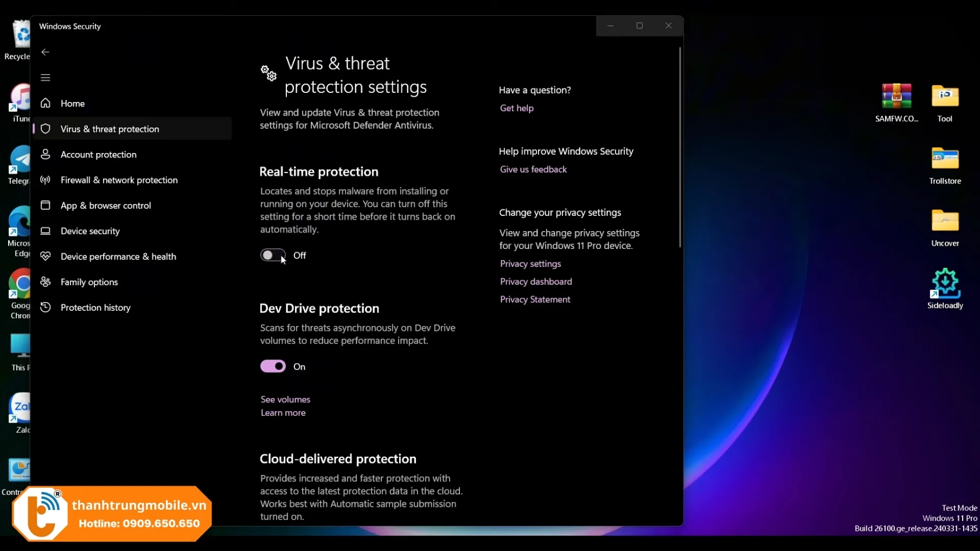This screenshot has width=980, height=551.
Task: Click the App & browser control icon
Action: pos(45,205)
